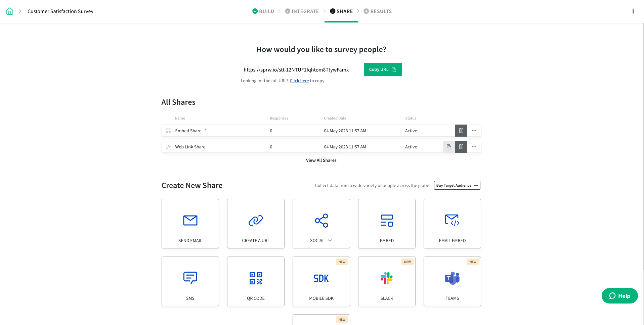Open View All Shares
The image size is (644, 325).
[x=321, y=160]
